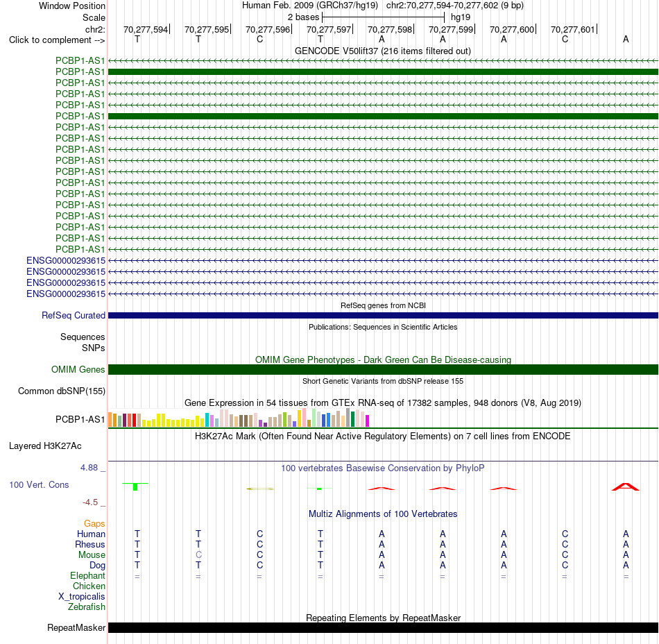Click coordinate label 70,277,594
Image resolution: width=659 pixels, height=644 pixels.
[x=146, y=29]
